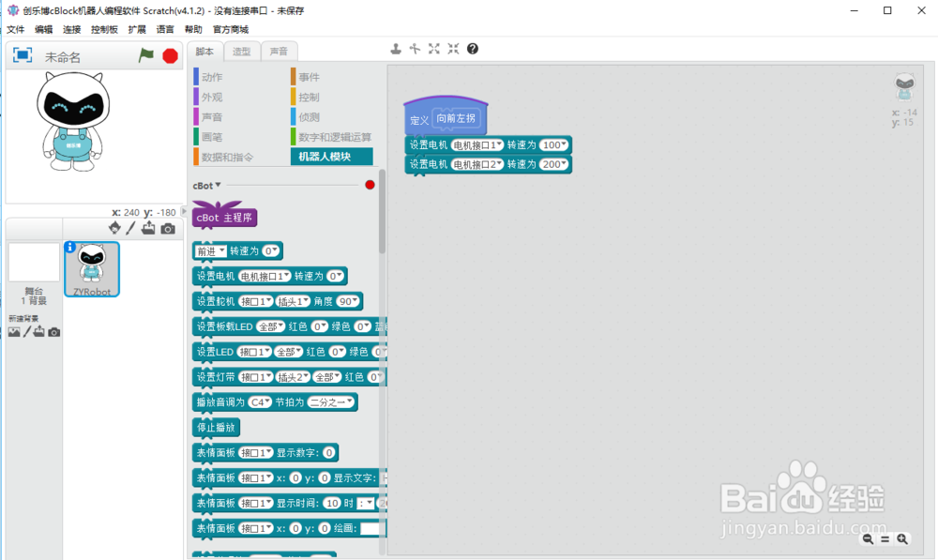Screen dimensions: 938x560
Task: Open help via the question mark icon
Action: [x=472, y=48]
